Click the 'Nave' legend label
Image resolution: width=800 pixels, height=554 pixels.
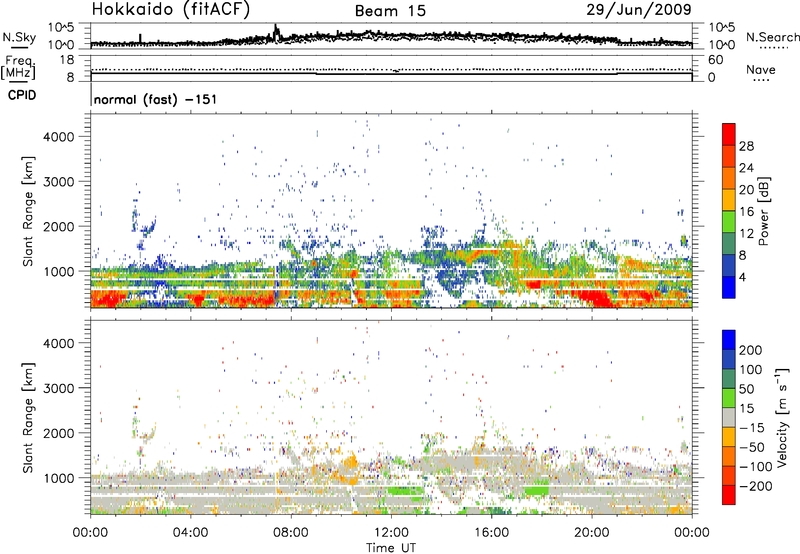tap(761, 69)
